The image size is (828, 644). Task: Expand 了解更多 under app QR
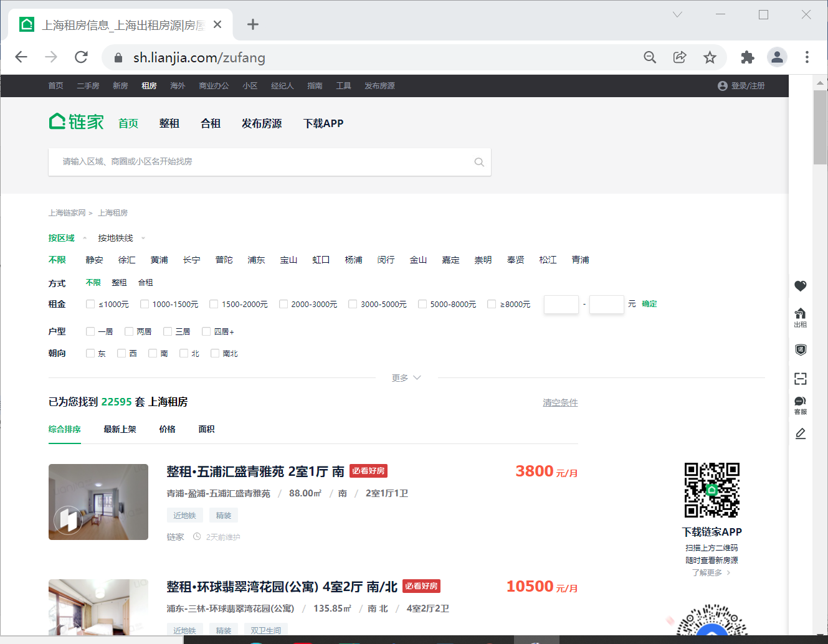[711, 572]
